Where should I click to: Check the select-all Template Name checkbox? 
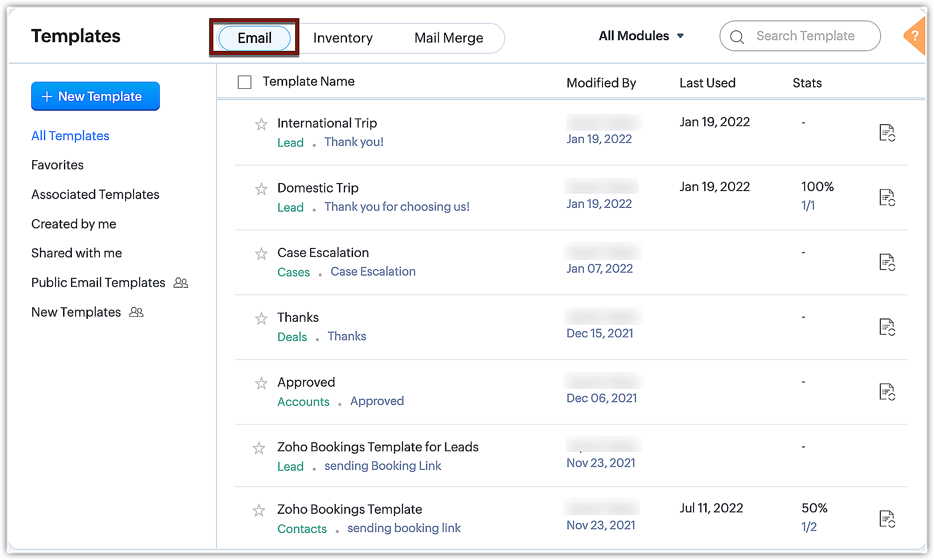point(244,82)
